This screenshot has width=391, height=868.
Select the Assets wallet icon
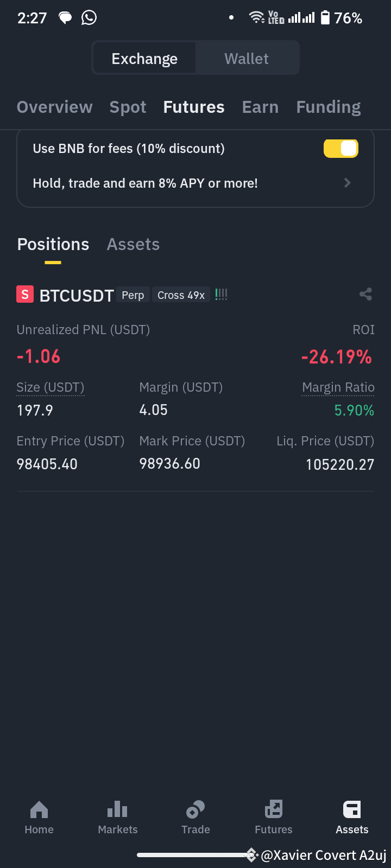[352, 810]
